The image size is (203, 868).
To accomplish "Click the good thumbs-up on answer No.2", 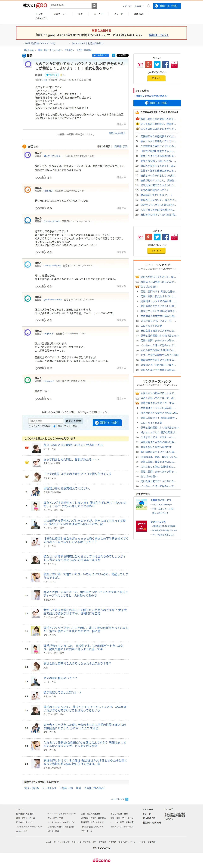I will click(x=40, y=368).
